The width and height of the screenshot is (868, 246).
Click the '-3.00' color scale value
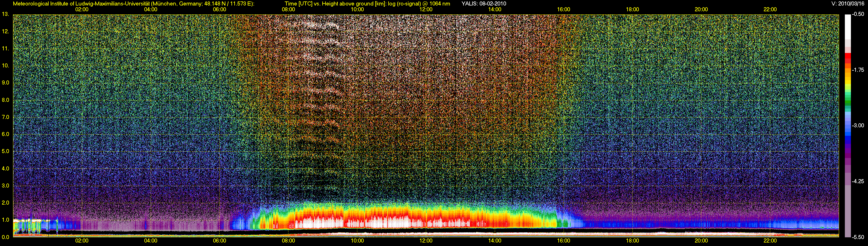[858, 125]
